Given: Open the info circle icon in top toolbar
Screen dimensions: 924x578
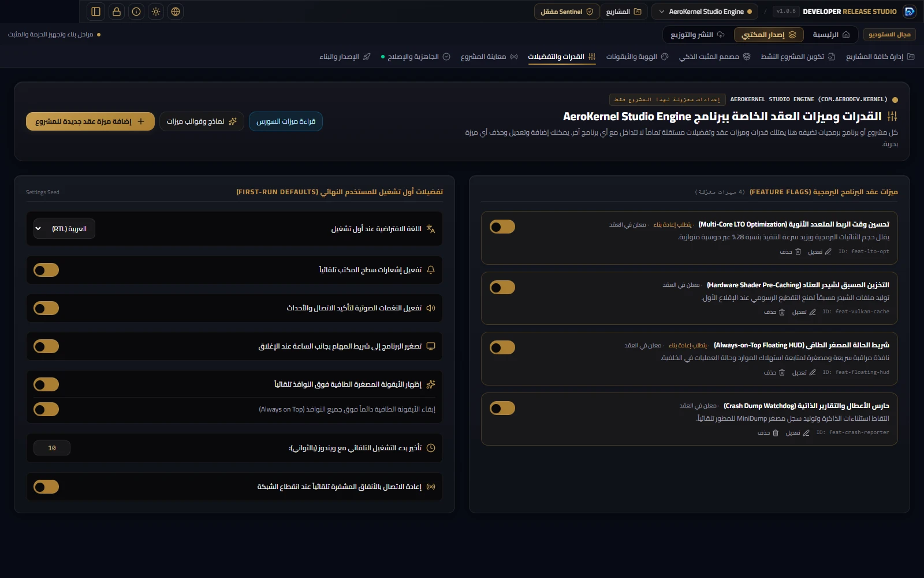Looking at the screenshot, I should 136,12.
